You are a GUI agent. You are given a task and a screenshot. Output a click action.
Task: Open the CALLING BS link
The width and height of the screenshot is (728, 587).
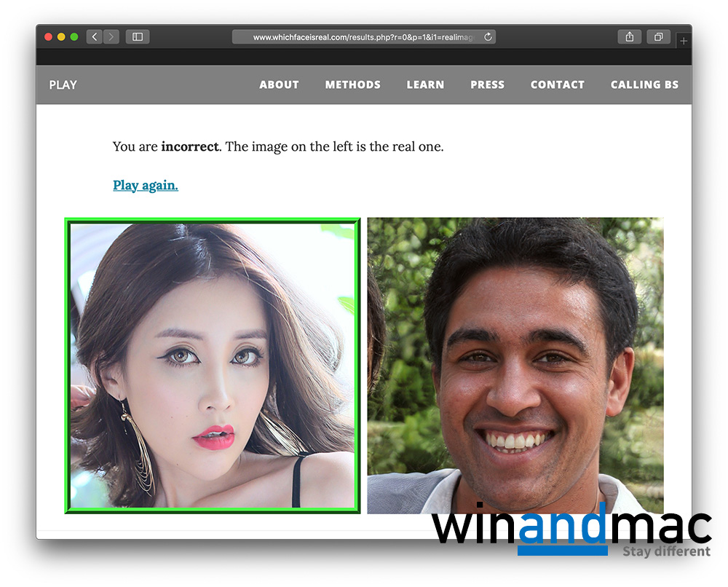point(644,85)
